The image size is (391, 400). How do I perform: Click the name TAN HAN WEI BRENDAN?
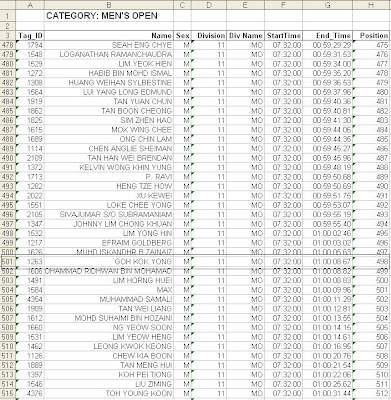130,158
